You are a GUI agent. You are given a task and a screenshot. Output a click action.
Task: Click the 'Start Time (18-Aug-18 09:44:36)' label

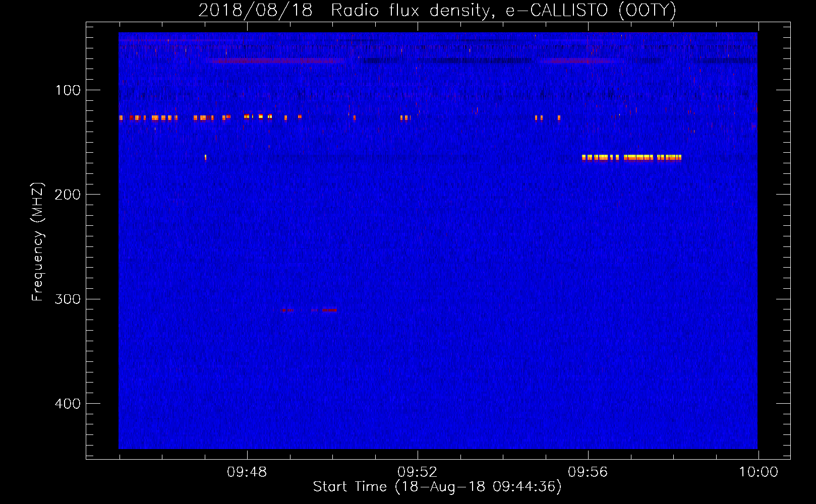[437, 487]
